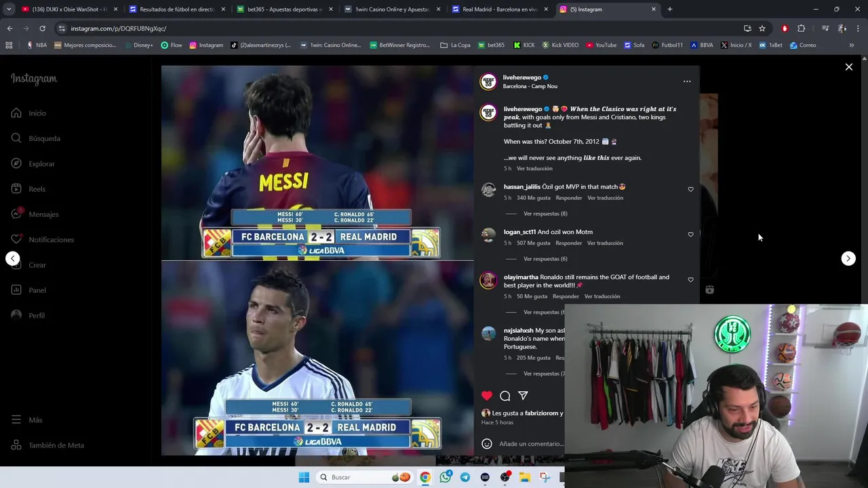
Task: Open Windows Start menu
Action: click(x=304, y=477)
